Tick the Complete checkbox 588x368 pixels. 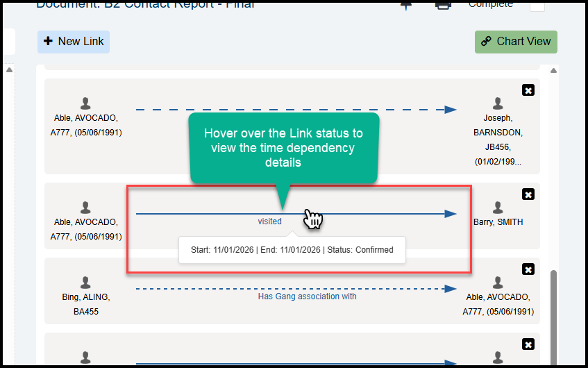(x=537, y=6)
